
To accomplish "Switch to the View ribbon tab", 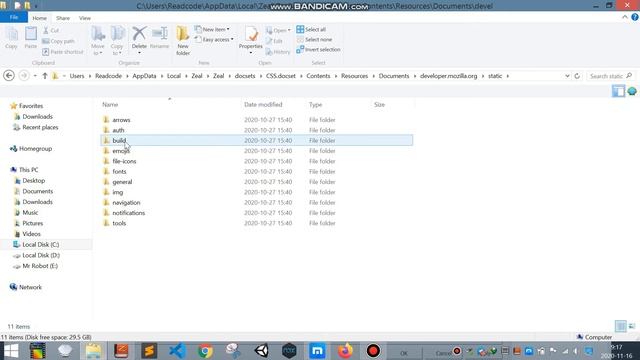I will [x=85, y=18].
